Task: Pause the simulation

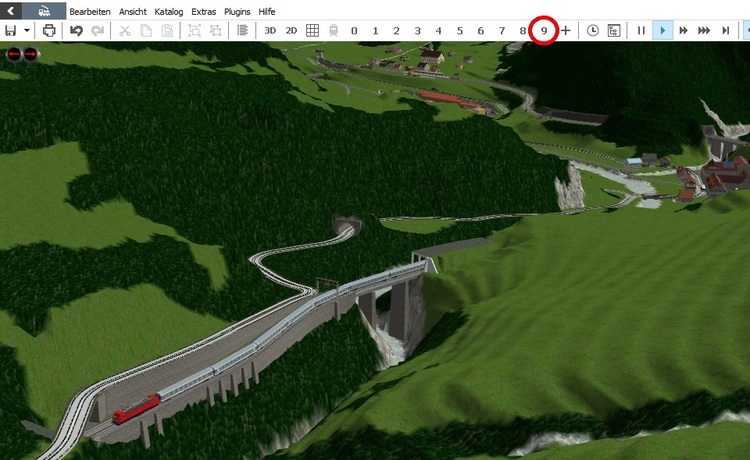Action: tap(641, 31)
